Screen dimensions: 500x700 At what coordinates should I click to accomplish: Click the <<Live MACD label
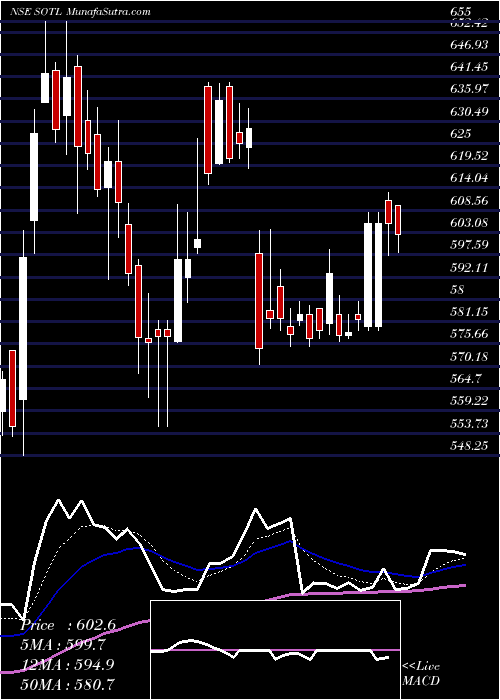pos(421,674)
